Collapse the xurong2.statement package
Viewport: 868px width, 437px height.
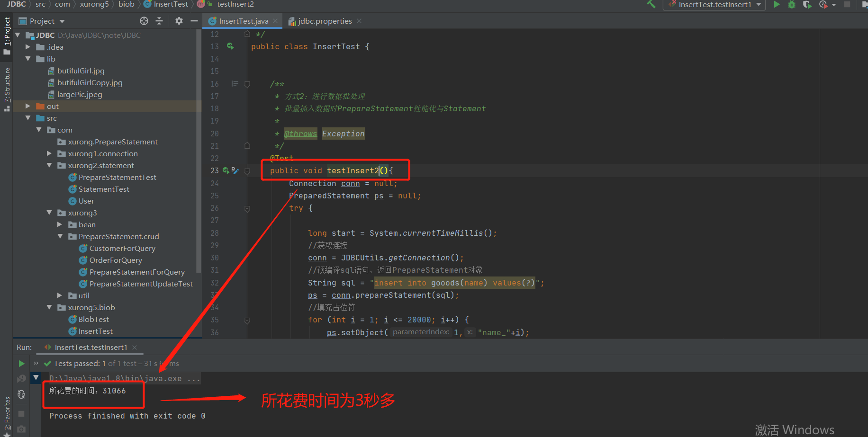tap(49, 165)
